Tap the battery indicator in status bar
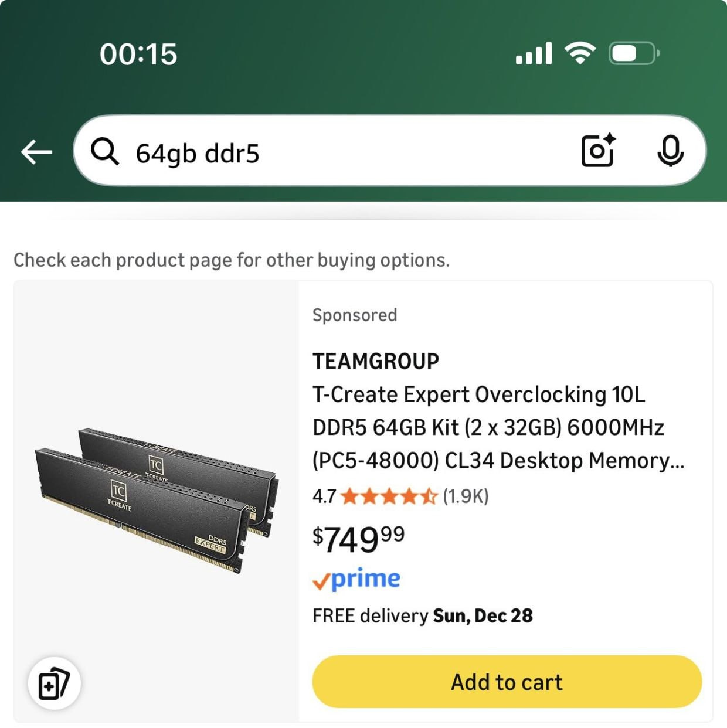Image resolution: width=727 pixels, height=728 pixels. point(634,54)
